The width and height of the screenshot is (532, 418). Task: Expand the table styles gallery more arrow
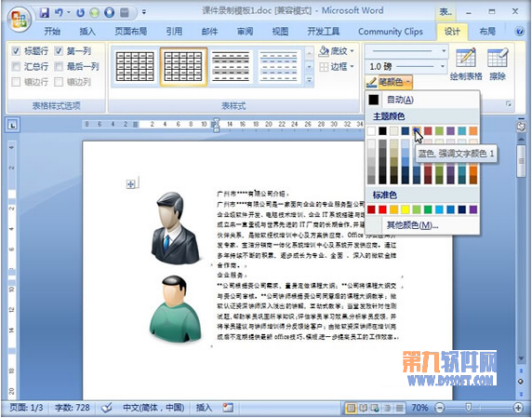[x=309, y=80]
